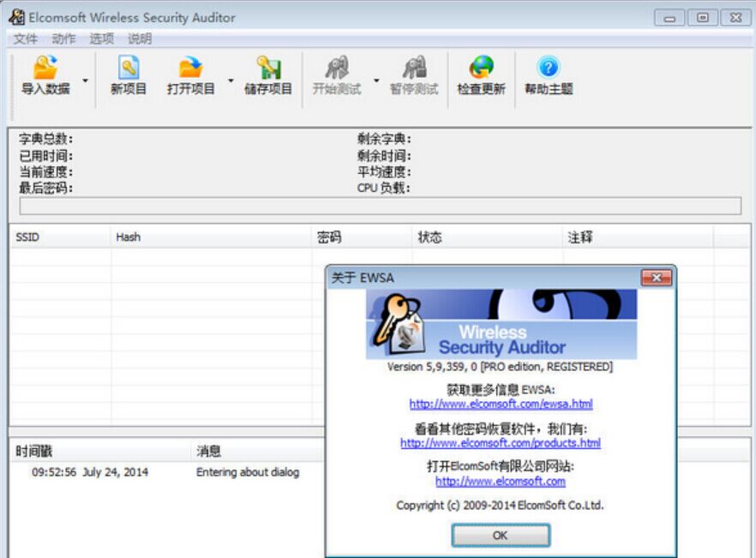Click the CPU 负载 label
This screenshot has width=756, height=558.
(384, 188)
